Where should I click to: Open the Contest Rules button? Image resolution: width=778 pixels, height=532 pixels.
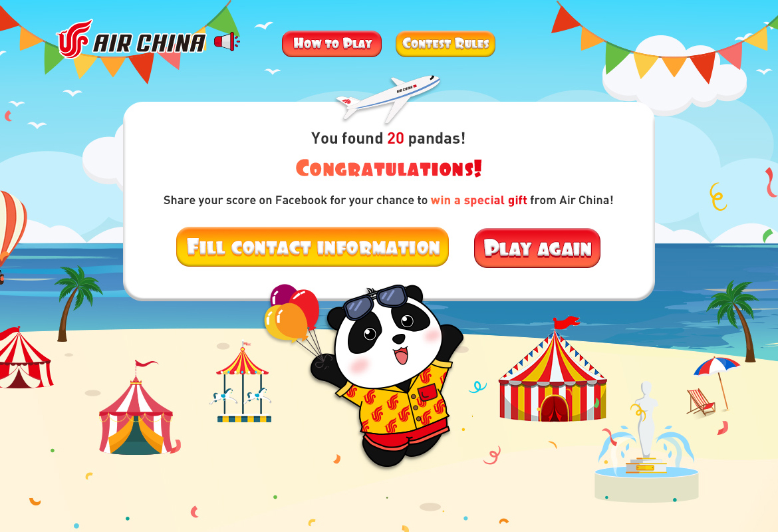(x=445, y=44)
